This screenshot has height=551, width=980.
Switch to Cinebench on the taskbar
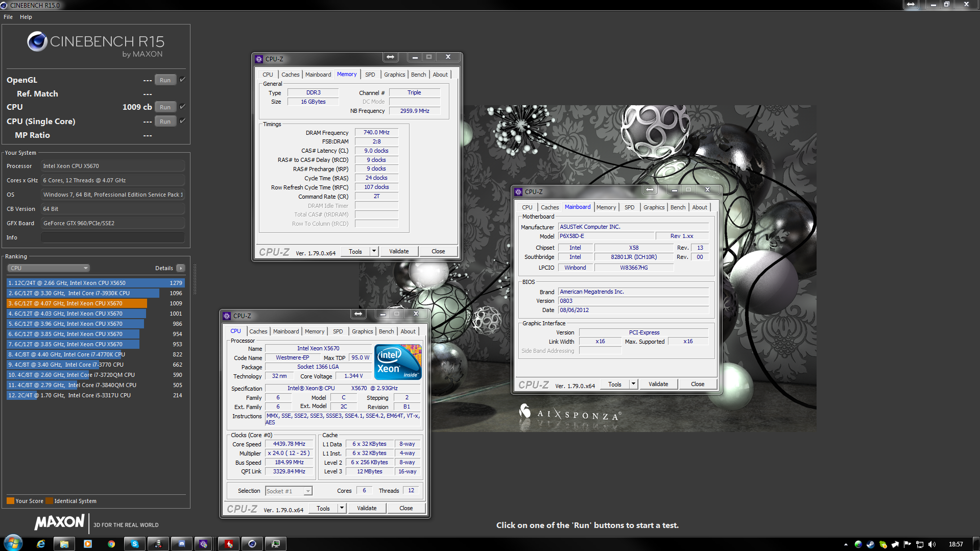tap(252, 544)
